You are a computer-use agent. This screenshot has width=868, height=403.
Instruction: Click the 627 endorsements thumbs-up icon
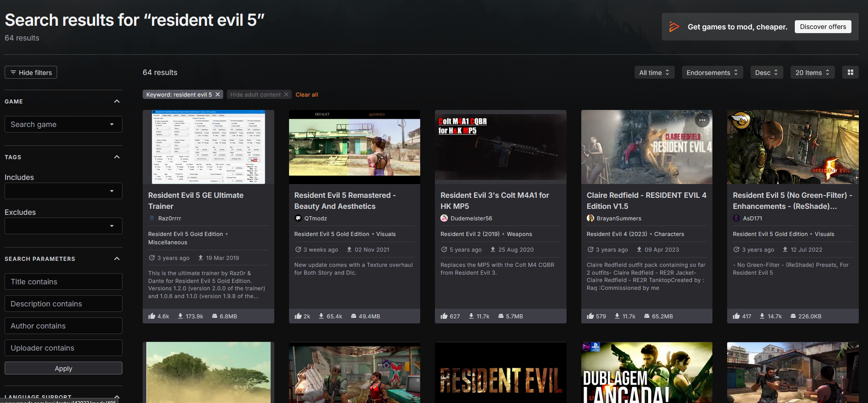444,316
